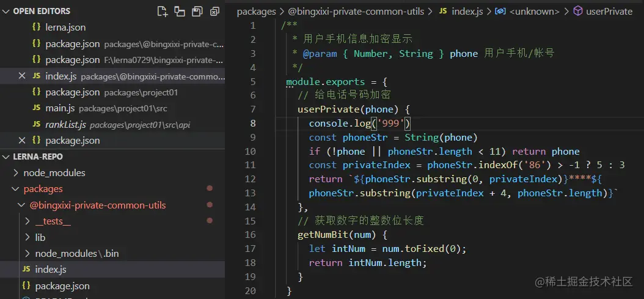Click the '@param' tag in comment
This screenshot has height=299, width=644.
pyautogui.click(x=320, y=53)
